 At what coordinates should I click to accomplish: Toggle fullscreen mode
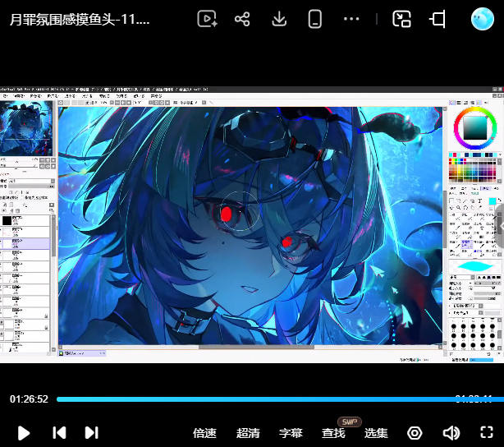coord(487,432)
